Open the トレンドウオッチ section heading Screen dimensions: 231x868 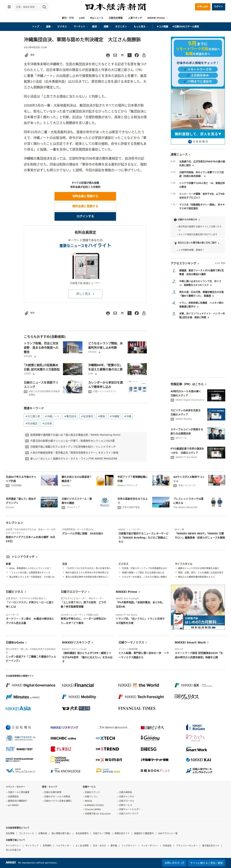coord(25,557)
